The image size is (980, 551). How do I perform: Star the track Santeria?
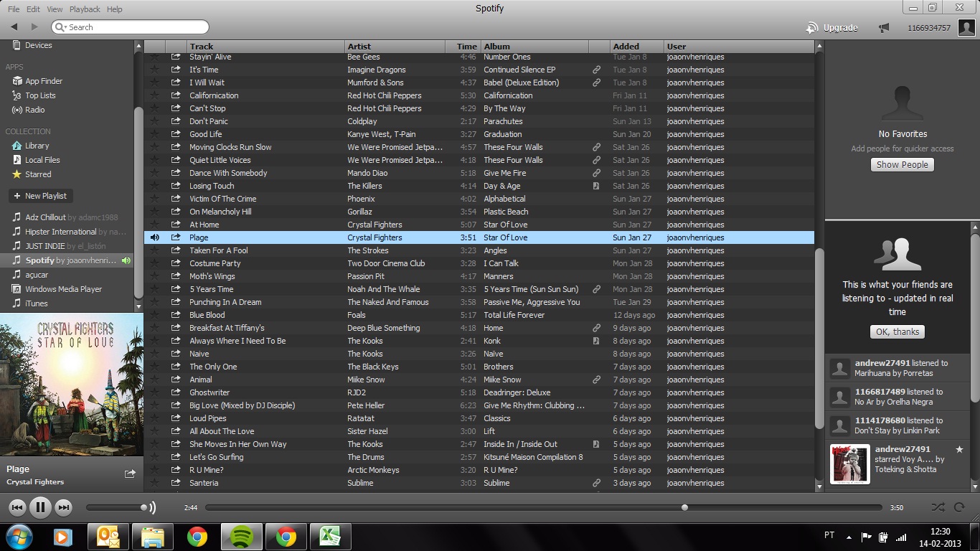[154, 483]
